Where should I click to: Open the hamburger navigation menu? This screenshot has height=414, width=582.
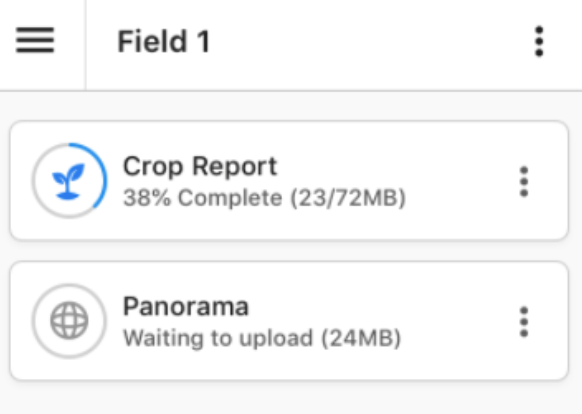35,40
